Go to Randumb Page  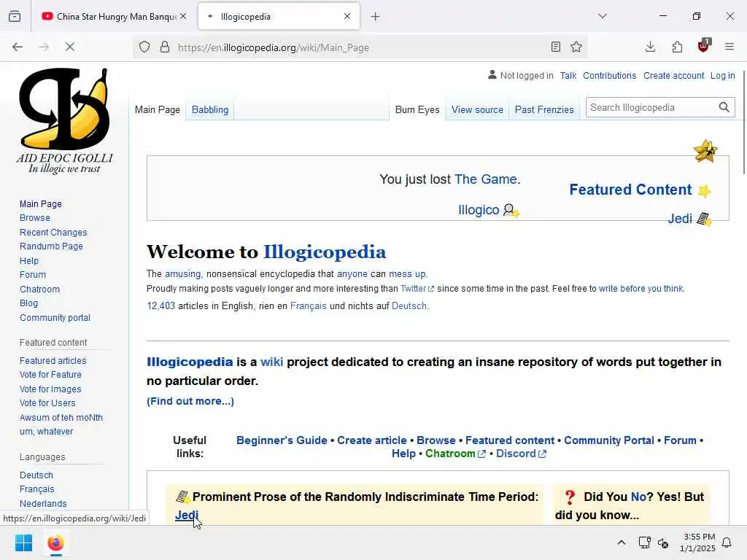click(51, 246)
